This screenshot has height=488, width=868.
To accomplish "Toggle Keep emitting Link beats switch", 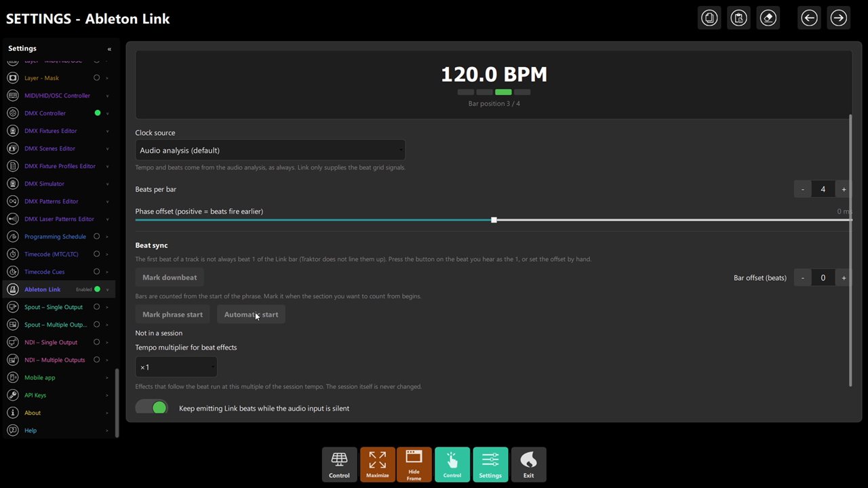I will [151, 407].
